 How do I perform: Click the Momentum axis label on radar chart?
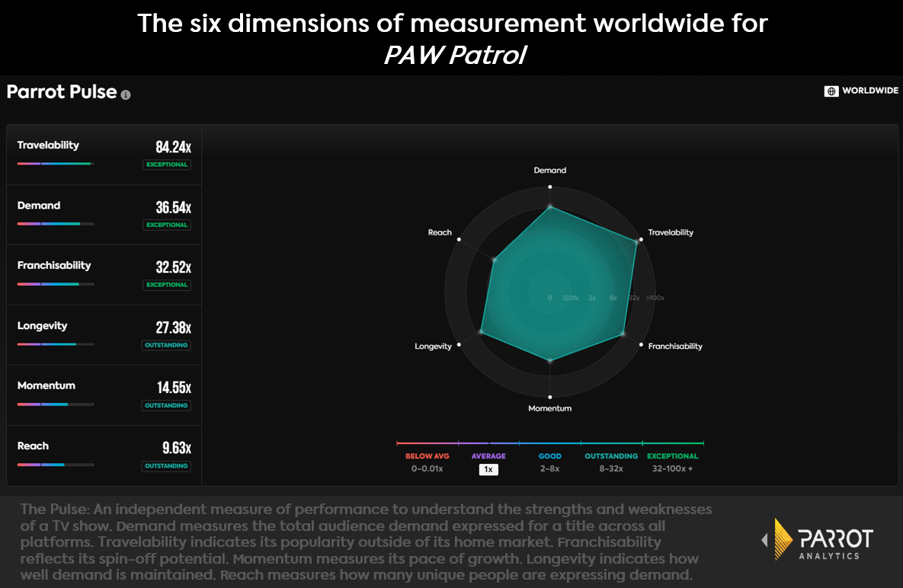click(550, 408)
